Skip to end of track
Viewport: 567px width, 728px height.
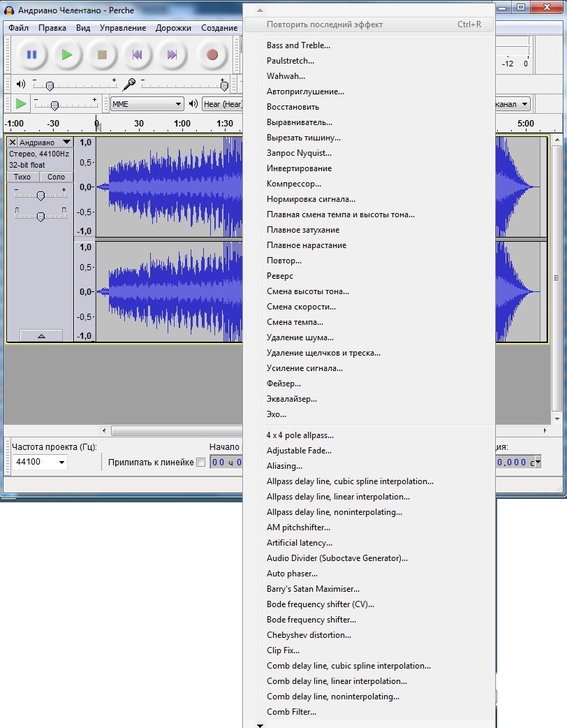point(172,54)
